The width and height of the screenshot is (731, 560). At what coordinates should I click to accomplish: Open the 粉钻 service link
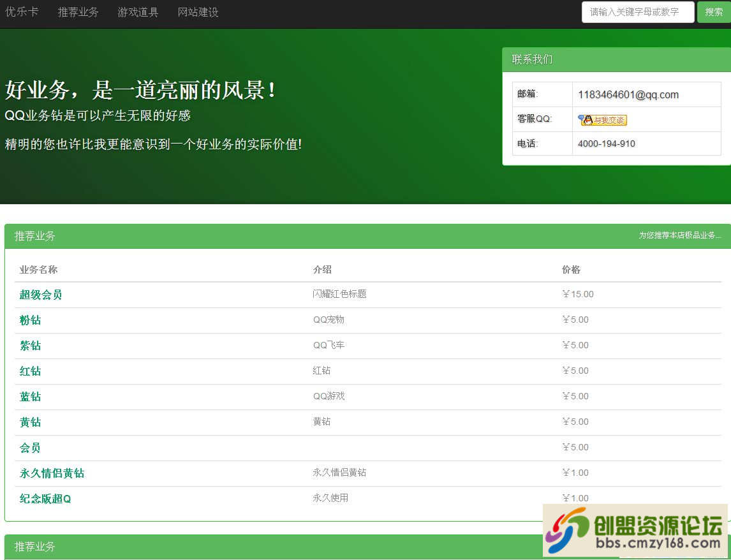[x=31, y=320]
